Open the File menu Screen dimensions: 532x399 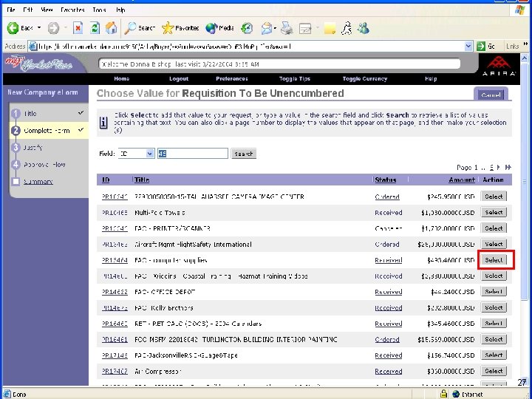(11, 10)
